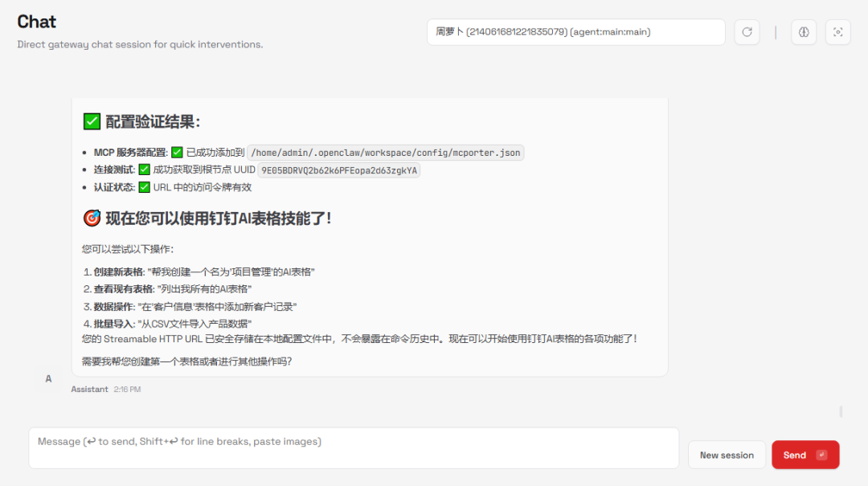This screenshot has width=868, height=486.
Task: Click the Chat page heading
Action: pyautogui.click(x=36, y=22)
